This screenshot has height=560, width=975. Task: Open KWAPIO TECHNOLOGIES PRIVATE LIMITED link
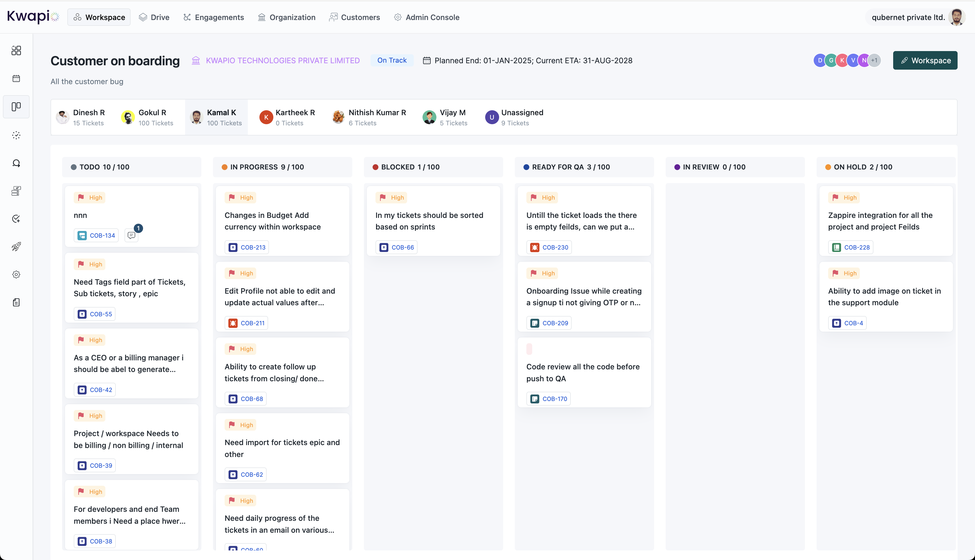(x=282, y=60)
